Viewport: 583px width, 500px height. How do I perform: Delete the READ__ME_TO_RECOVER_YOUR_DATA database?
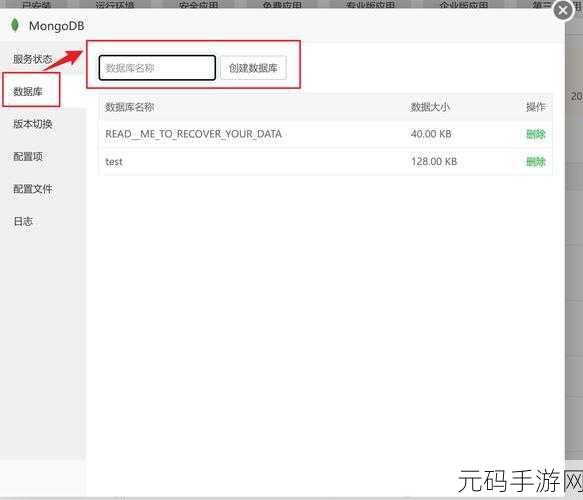tap(535, 134)
